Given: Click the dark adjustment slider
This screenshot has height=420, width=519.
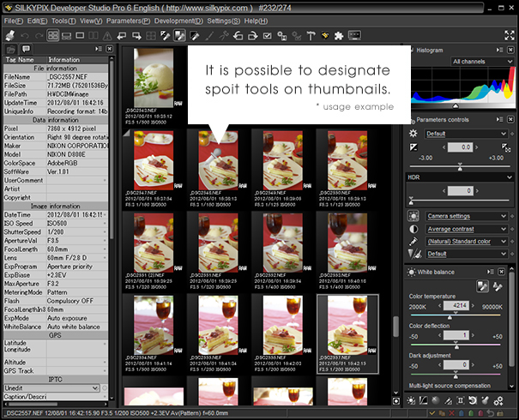Looking at the screenshot, I should [456, 375].
